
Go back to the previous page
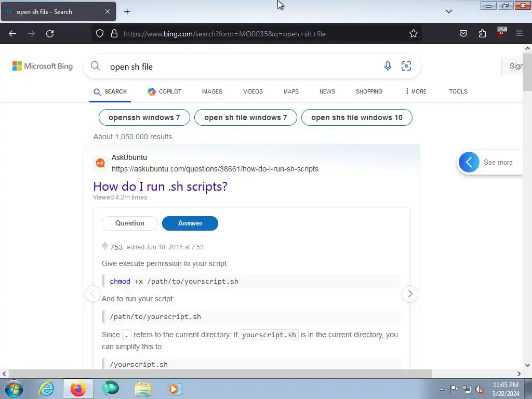point(12,34)
